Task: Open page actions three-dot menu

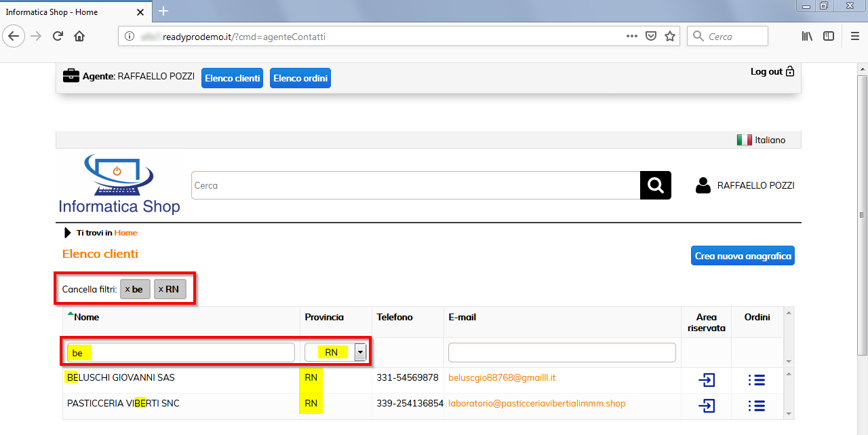Action: point(631,37)
